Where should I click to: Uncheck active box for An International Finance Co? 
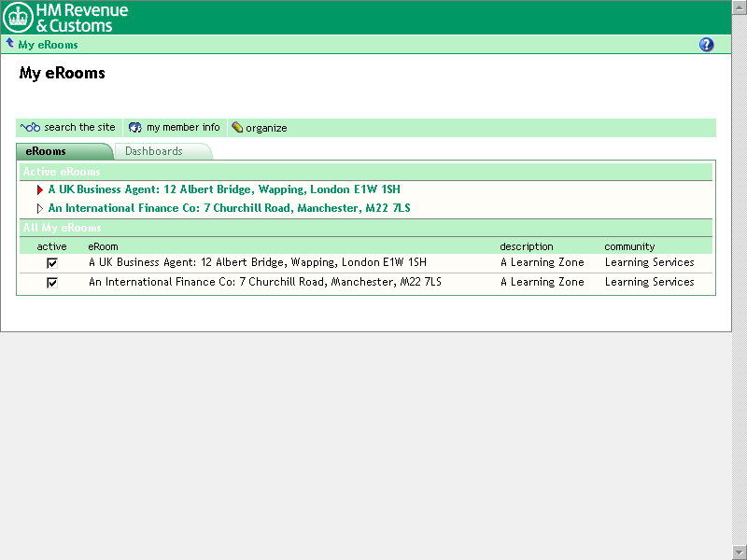(x=52, y=283)
